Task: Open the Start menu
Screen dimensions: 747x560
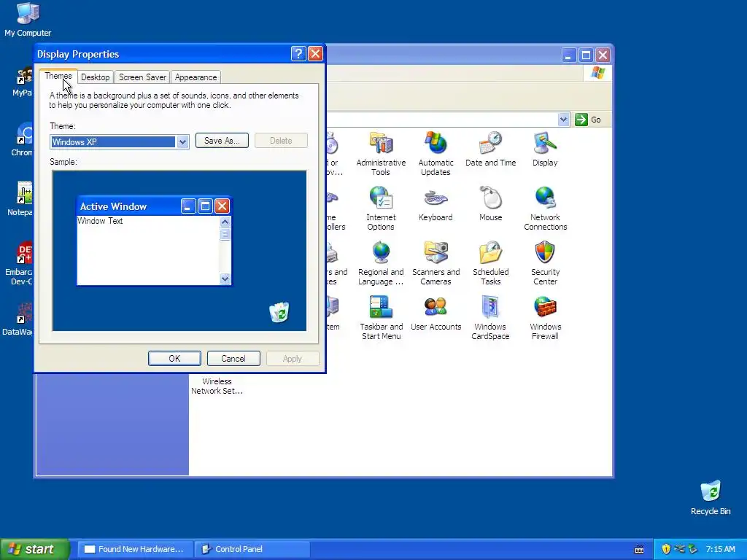Action: [x=34, y=549]
